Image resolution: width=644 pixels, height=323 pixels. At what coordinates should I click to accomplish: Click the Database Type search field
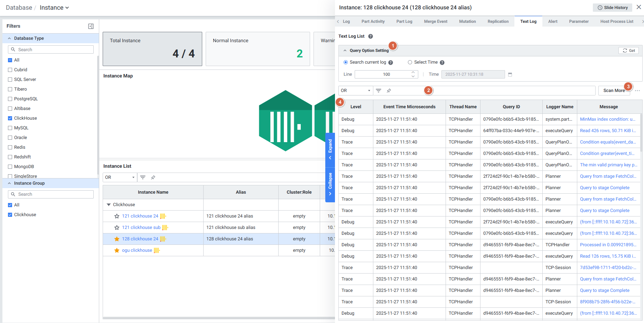pos(51,49)
